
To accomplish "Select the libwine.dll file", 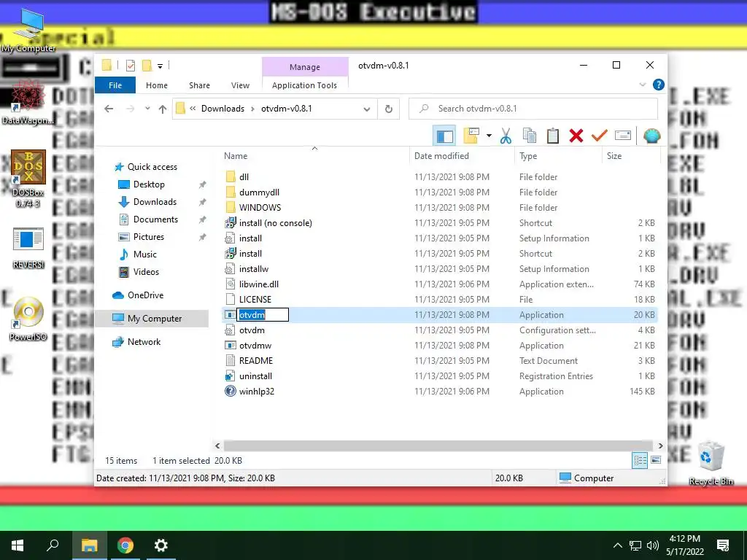I will point(259,284).
